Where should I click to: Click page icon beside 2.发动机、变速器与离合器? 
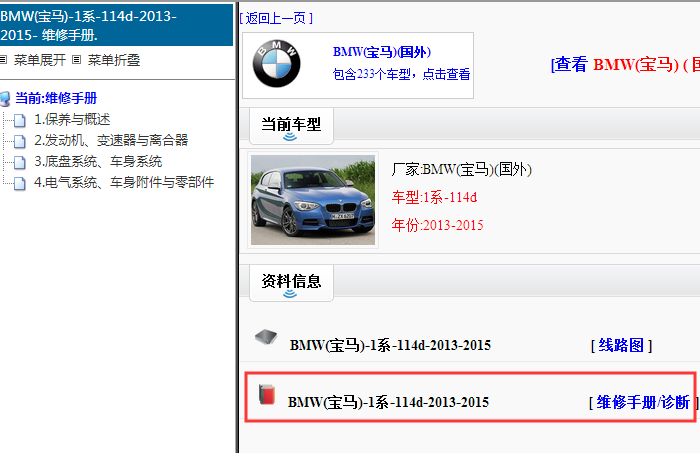(20, 141)
